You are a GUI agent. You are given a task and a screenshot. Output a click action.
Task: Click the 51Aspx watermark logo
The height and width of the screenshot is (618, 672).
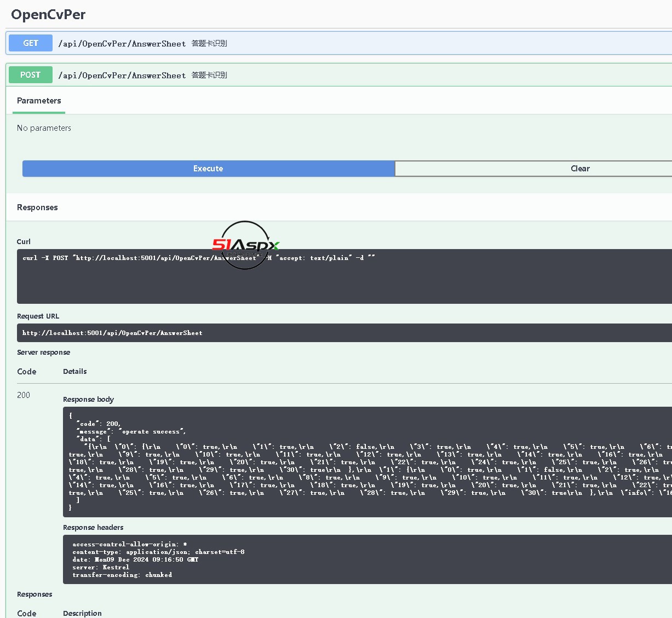pos(245,245)
